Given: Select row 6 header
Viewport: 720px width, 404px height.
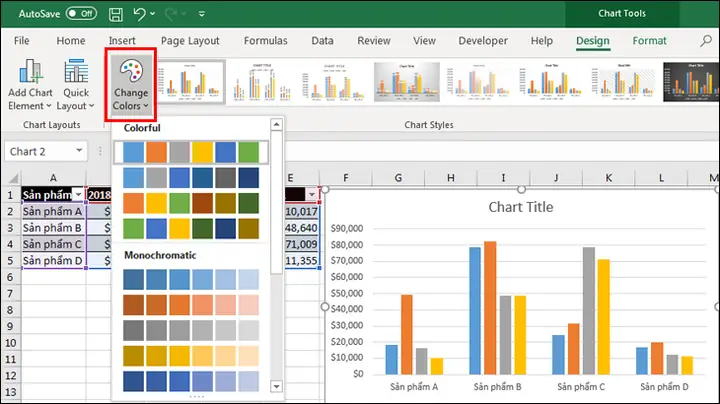Looking at the screenshot, I should pyautogui.click(x=10, y=277).
